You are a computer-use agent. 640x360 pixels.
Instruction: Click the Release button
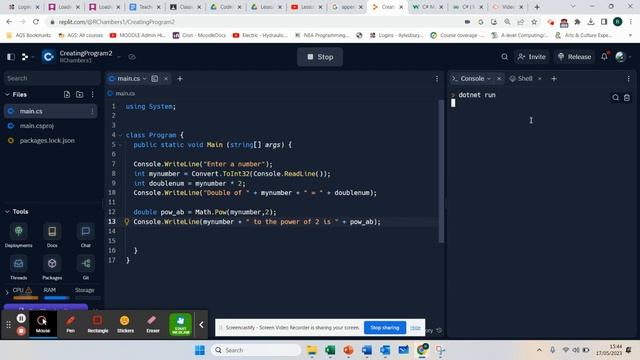(574, 57)
